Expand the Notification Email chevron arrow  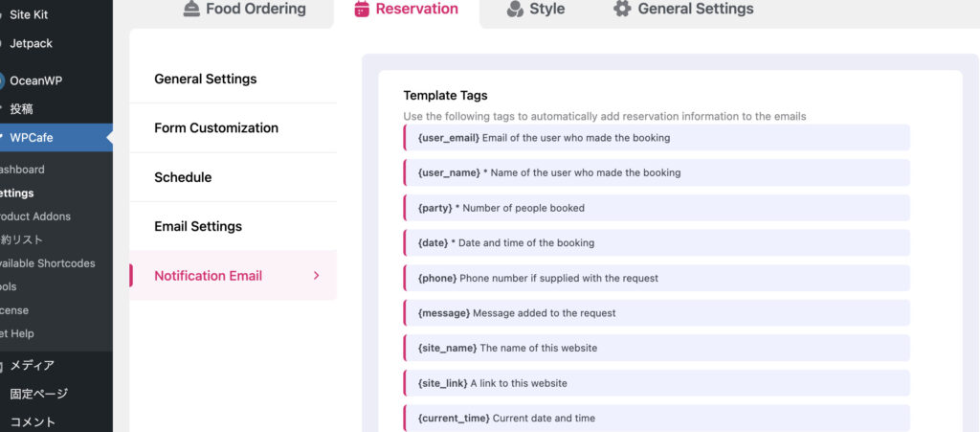click(x=316, y=276)
